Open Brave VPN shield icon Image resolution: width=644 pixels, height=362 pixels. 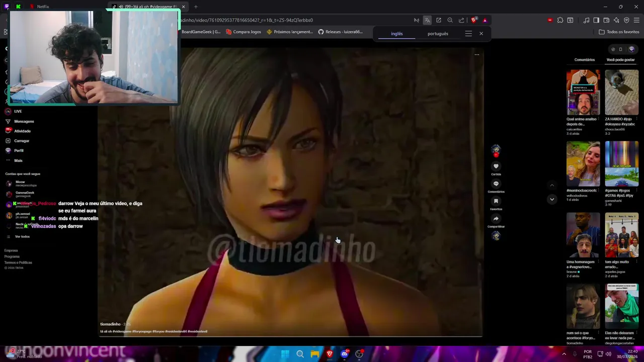[626, 20]
